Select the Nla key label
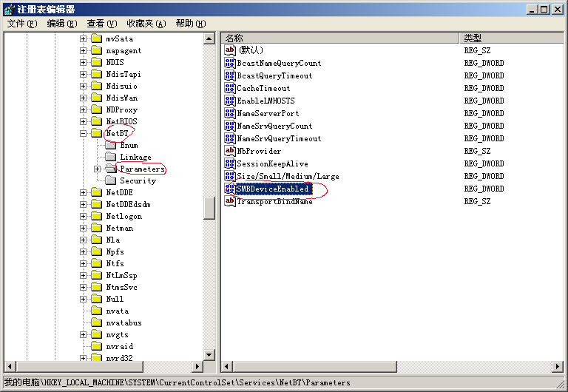568x392 pixels. click(112, 240)
